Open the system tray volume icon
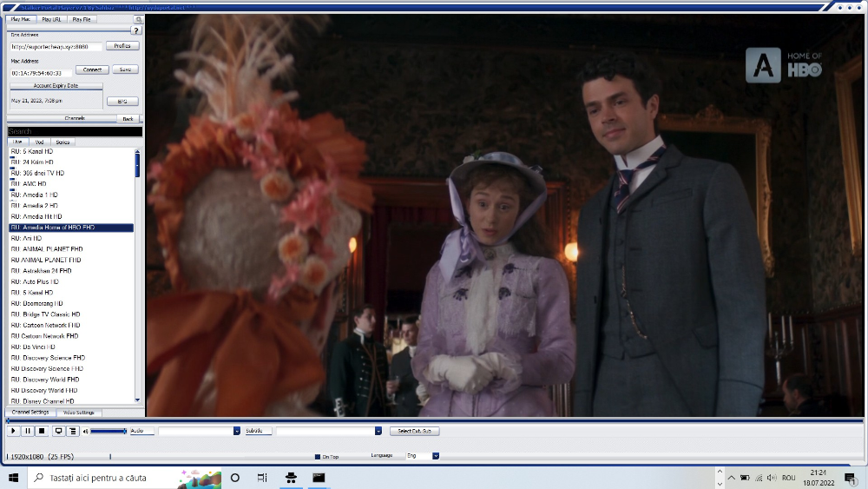This screenshot has height=489, width=868. pos(772,478)
